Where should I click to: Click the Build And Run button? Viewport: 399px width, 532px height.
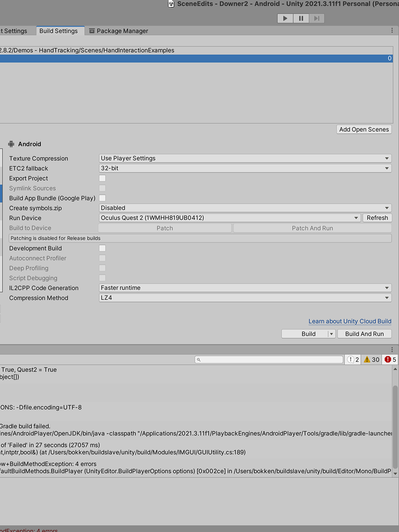pos(365,334)
